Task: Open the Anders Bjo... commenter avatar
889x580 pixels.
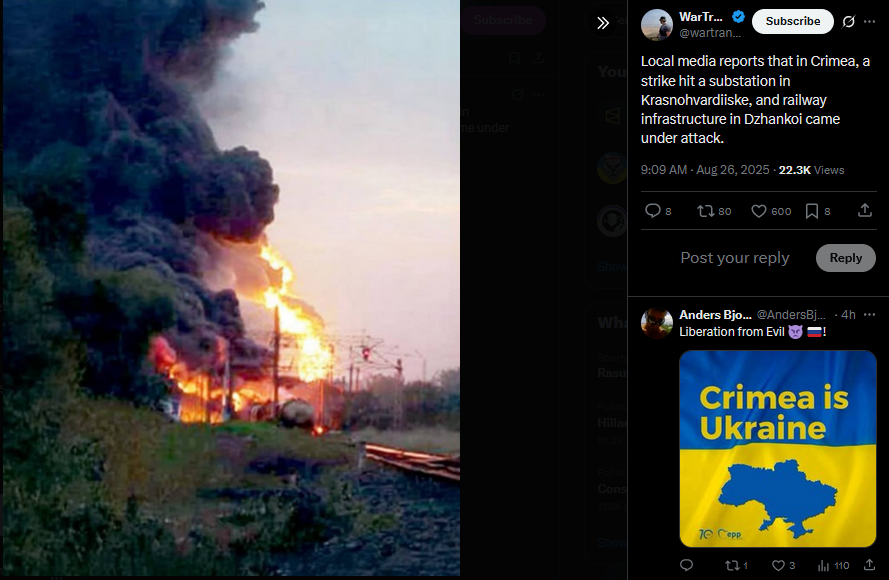Action: pos(657,323)
